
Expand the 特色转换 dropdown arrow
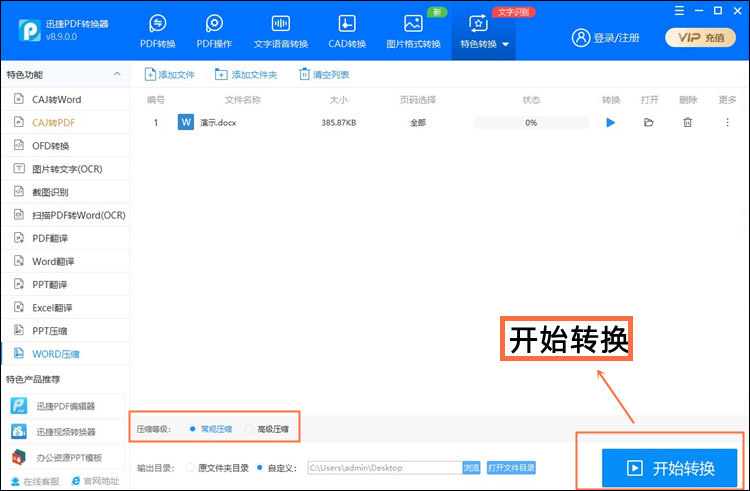coord(506,44)
